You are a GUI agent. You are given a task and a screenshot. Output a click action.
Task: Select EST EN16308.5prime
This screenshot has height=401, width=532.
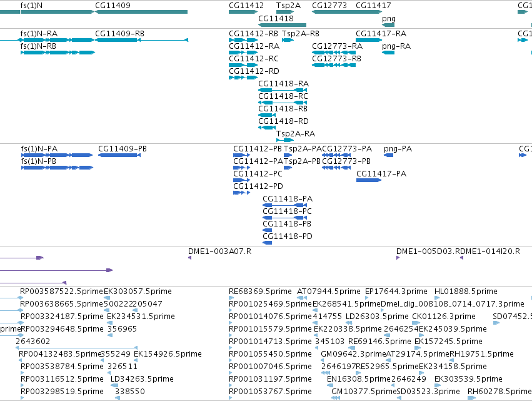[x=359, y=379]
